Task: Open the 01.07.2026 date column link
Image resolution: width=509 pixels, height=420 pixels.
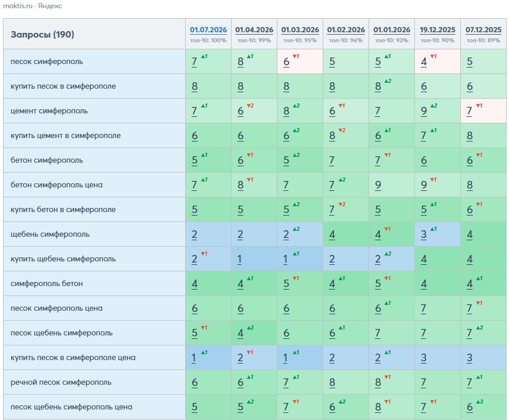Action: 208,30
